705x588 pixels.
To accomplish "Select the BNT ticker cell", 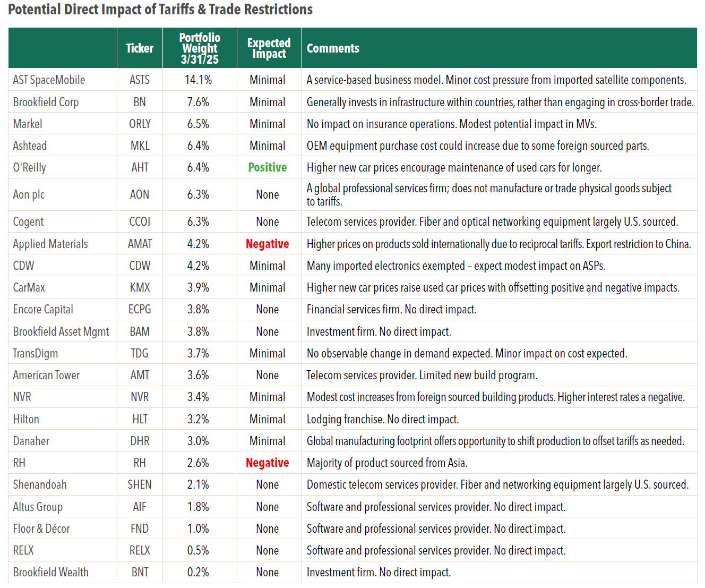I will [140, 572].
